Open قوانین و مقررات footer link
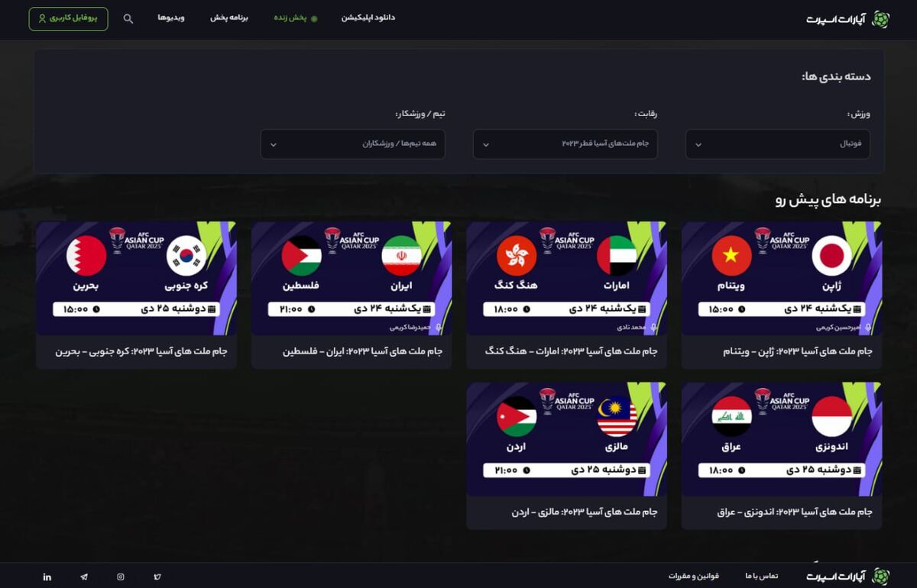 [694, 576]
